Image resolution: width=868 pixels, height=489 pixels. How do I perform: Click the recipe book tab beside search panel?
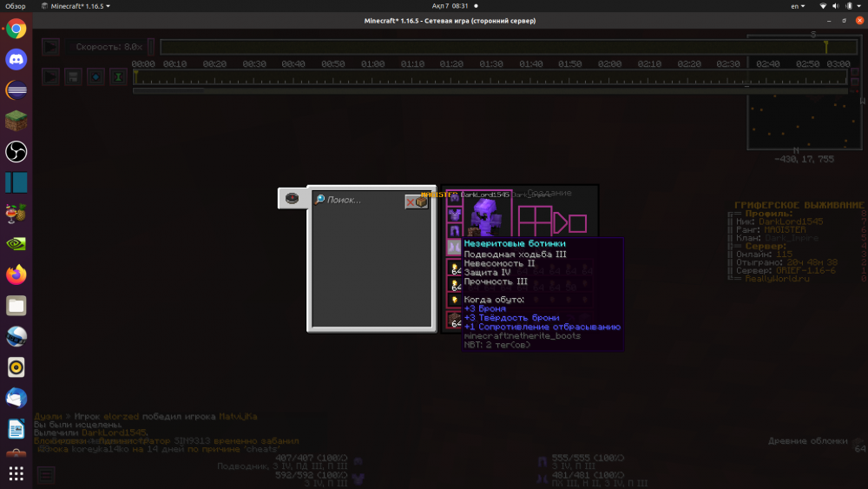coord(292,198)
